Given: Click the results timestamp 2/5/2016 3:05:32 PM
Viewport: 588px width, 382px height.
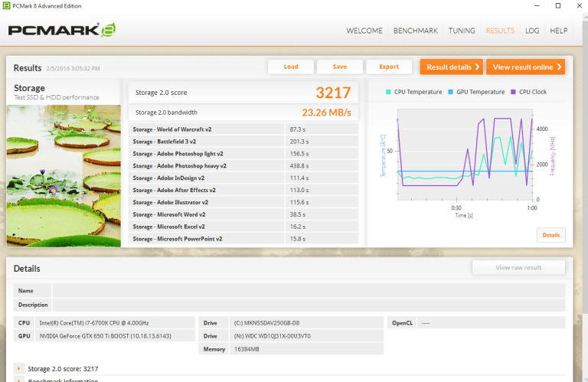Looking at the screenshot, I should [x=73, y=69].
